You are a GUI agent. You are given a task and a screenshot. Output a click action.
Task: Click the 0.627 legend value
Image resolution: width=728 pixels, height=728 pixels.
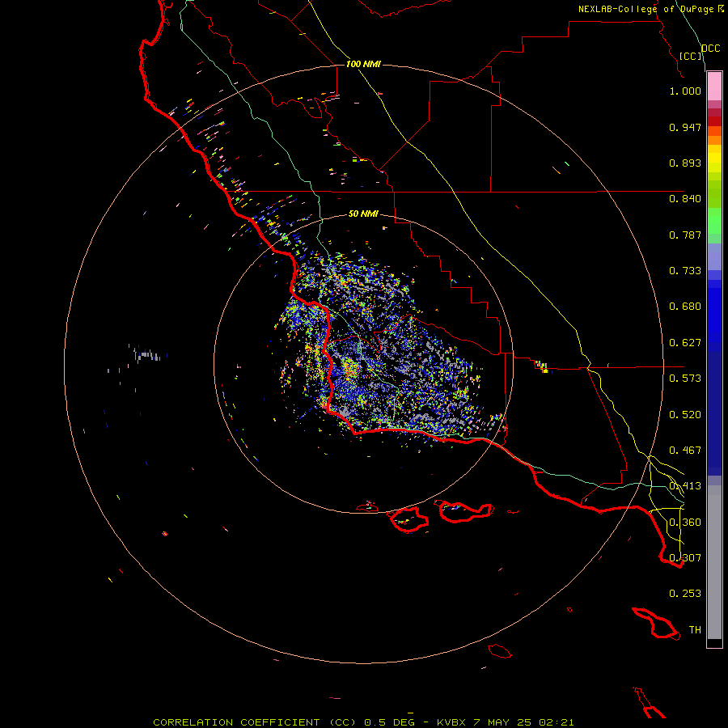point(685,343)
